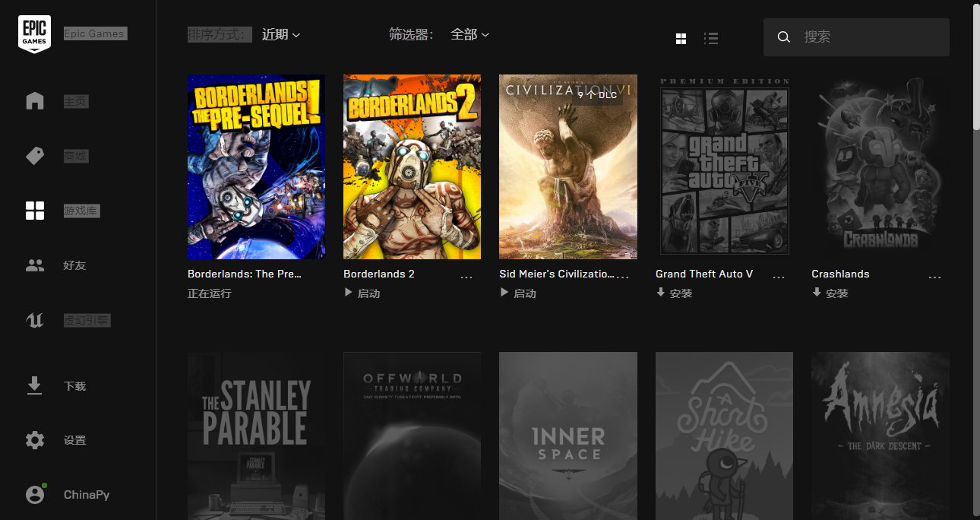Screen dimensions: 980x520
Task: Install Grand Theft Auto V with 安装
Action: click(x=675, y=293)
